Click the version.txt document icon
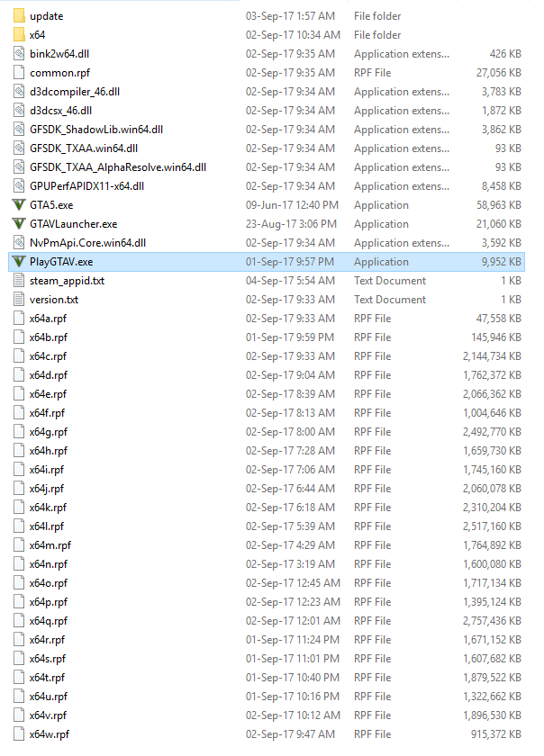544x756 pixels. pos(19,300)
